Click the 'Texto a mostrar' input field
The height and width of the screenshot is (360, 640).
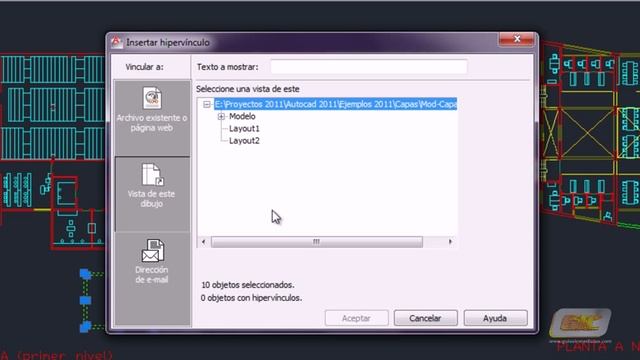(369, 67)
